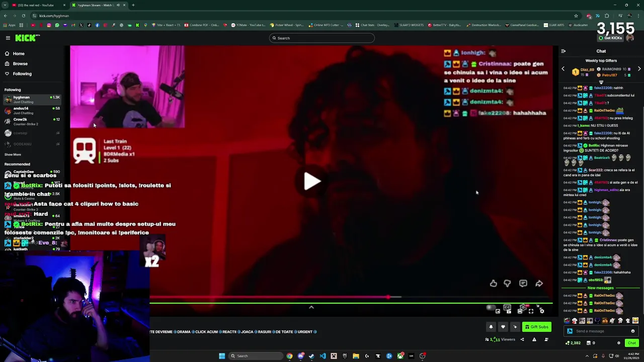Open Kick player settings gear

(542, 311)
